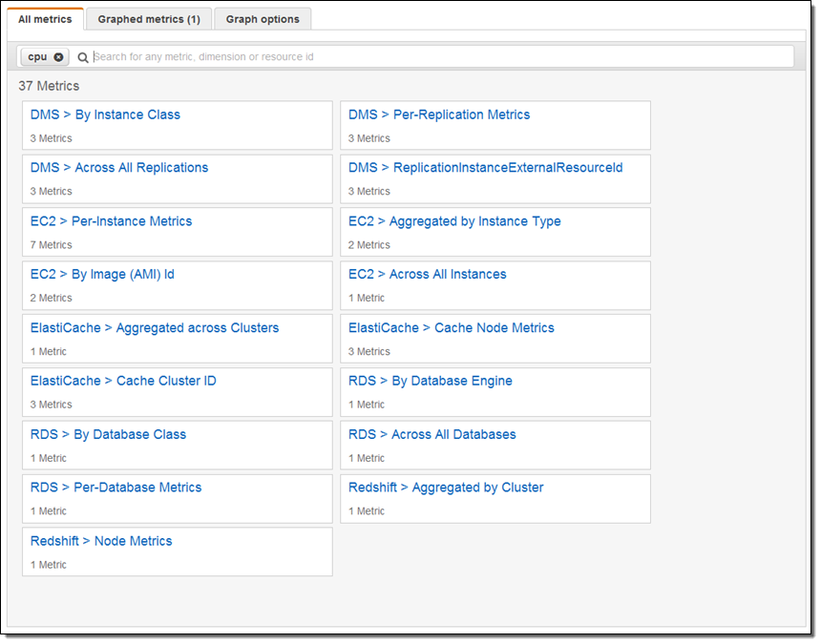Choose EC2 Across All Instances
The height and width of the screenshot is (644, 821).
click(427, 275)
